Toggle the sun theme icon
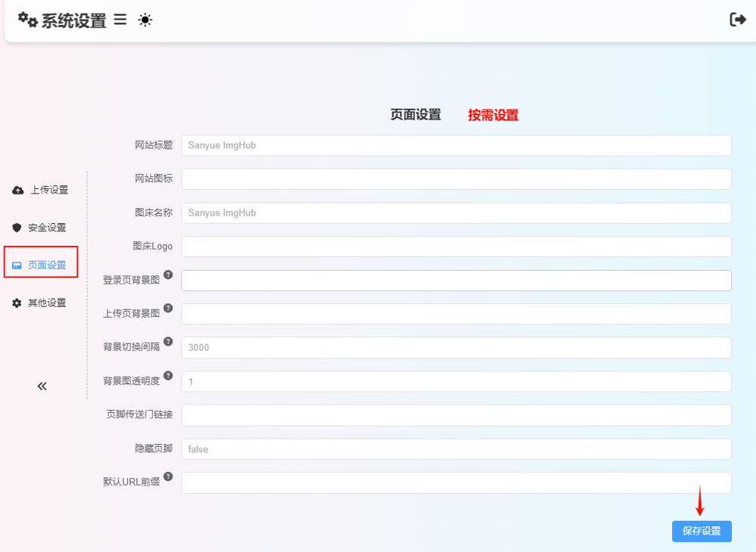 pyautogui.click(x=145, y=20)
